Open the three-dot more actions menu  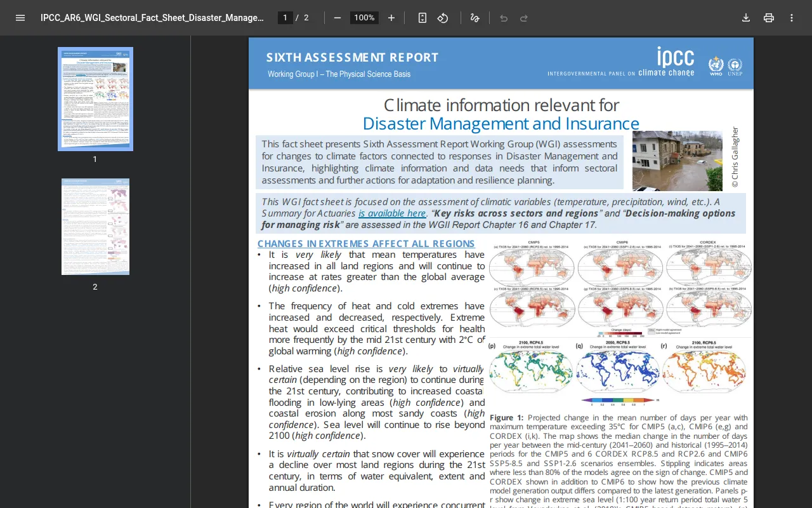(x=792, y=18)
